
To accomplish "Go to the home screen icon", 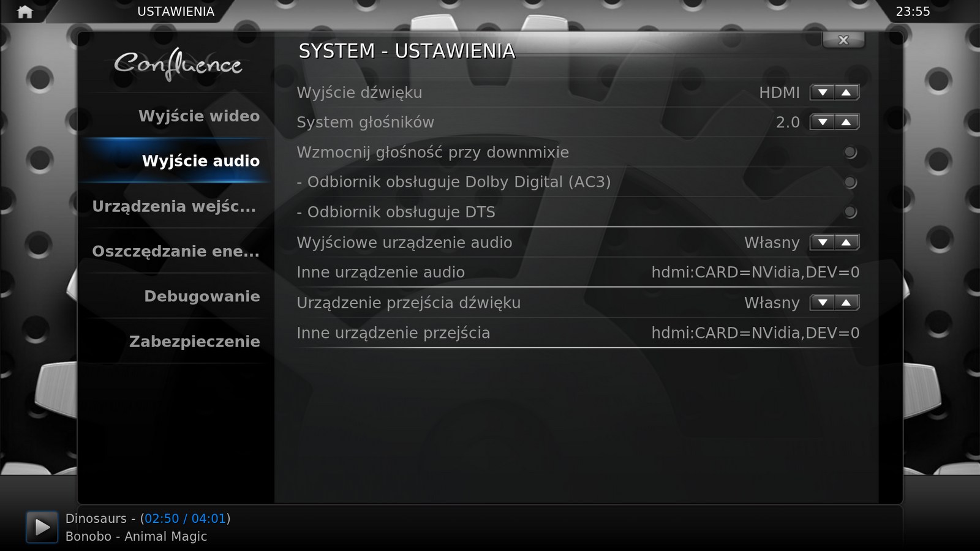I will (25, 12).
